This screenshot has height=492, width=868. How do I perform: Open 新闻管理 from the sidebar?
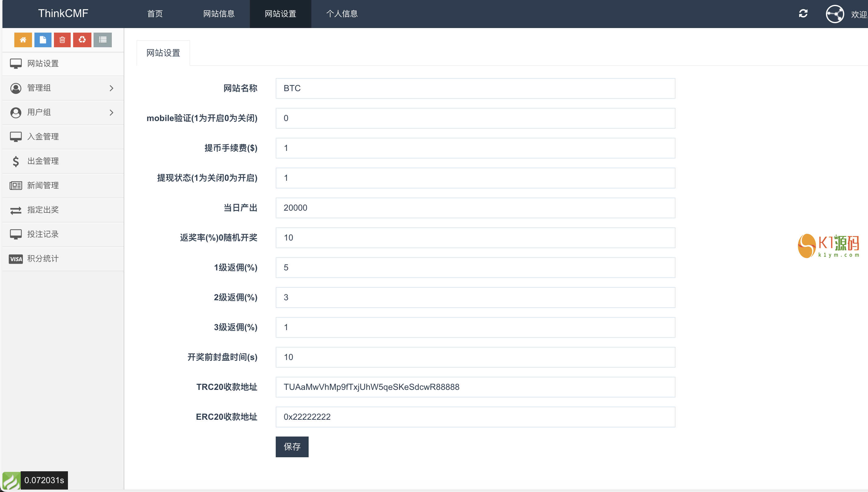43,186
